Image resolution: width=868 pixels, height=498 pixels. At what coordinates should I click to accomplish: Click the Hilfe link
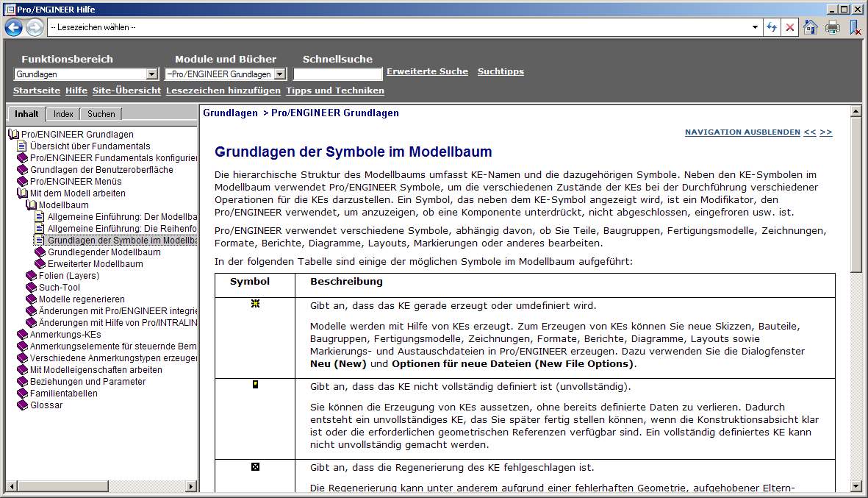76,90
